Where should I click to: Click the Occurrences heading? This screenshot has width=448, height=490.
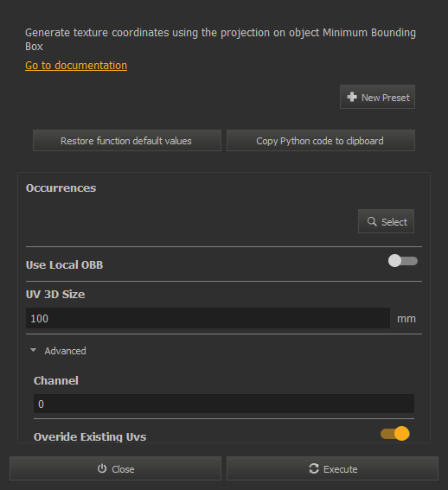(61, 188)
